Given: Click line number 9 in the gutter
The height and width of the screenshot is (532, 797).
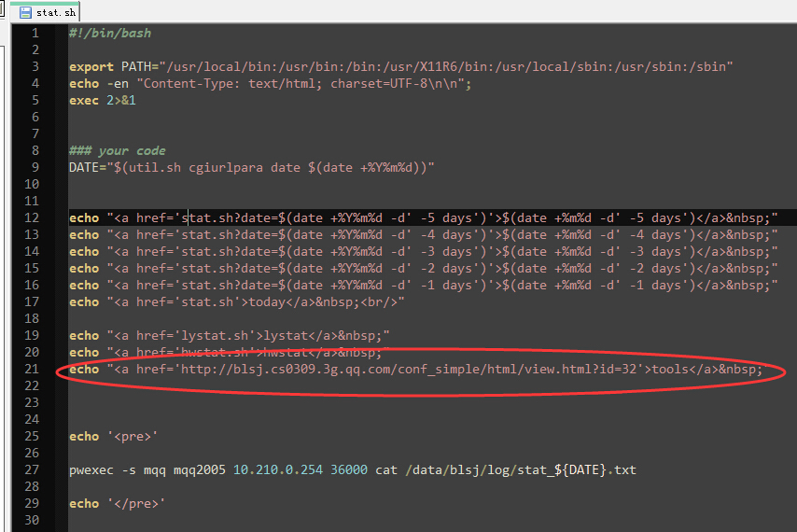Looking at the screenshot, I should (x=35, y=167).
